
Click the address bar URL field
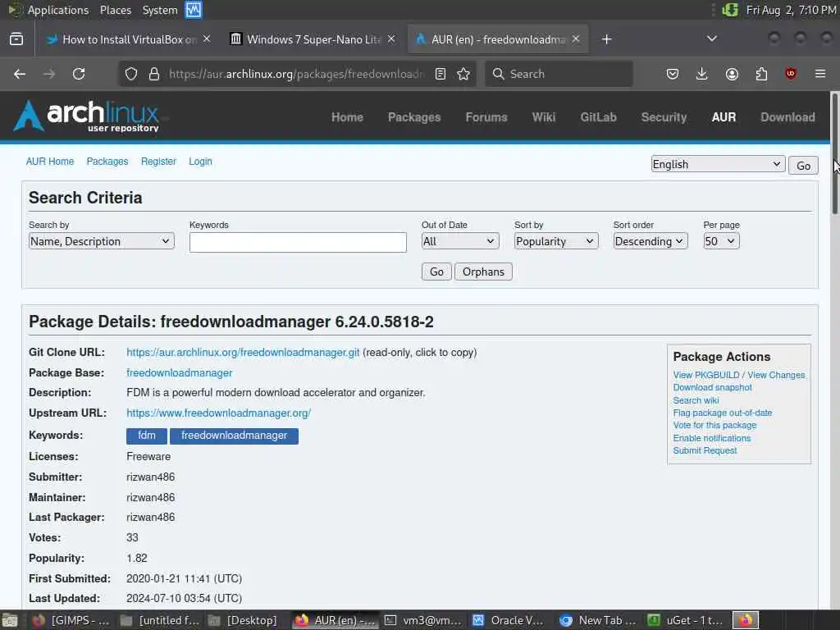pos(296,74)
